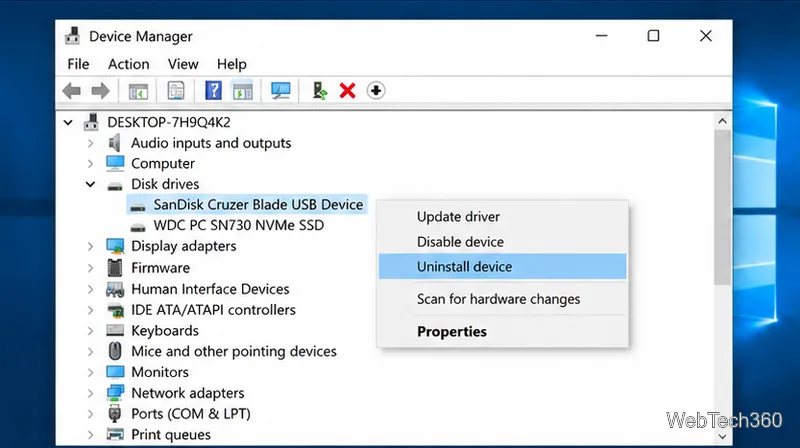Click the Print queues printer icon
The height and width of the screenshot is (448, 800).
pos(115,435)
